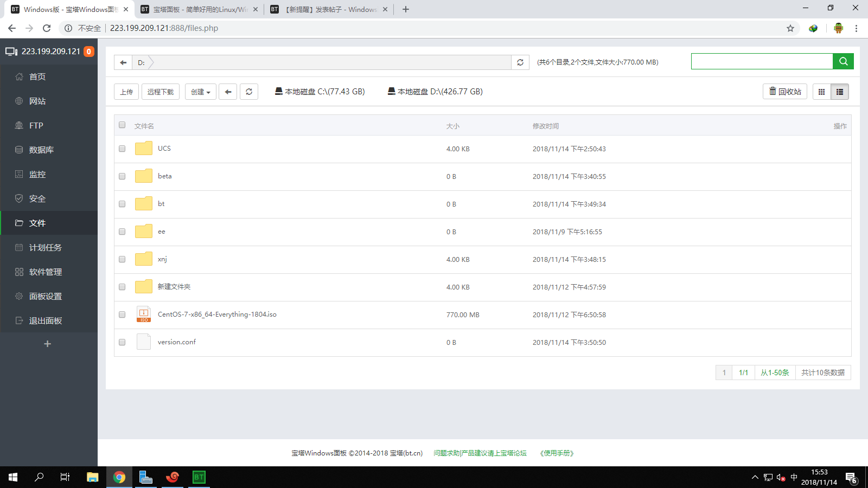The height and width of the screenshot is (488, 868).
Task: Expand the 创建 dropdown button
Action: [201, 92]
